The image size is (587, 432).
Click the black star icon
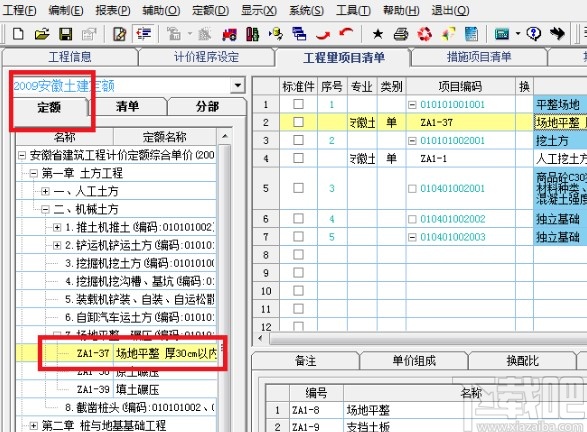pos(378,34)
